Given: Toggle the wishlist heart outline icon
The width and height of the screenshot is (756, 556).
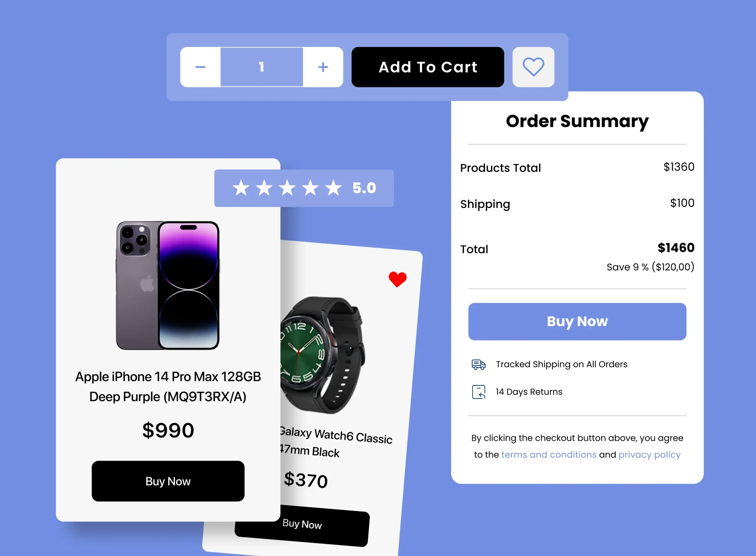Looking at the screenshot, I should tap(533, 67).
